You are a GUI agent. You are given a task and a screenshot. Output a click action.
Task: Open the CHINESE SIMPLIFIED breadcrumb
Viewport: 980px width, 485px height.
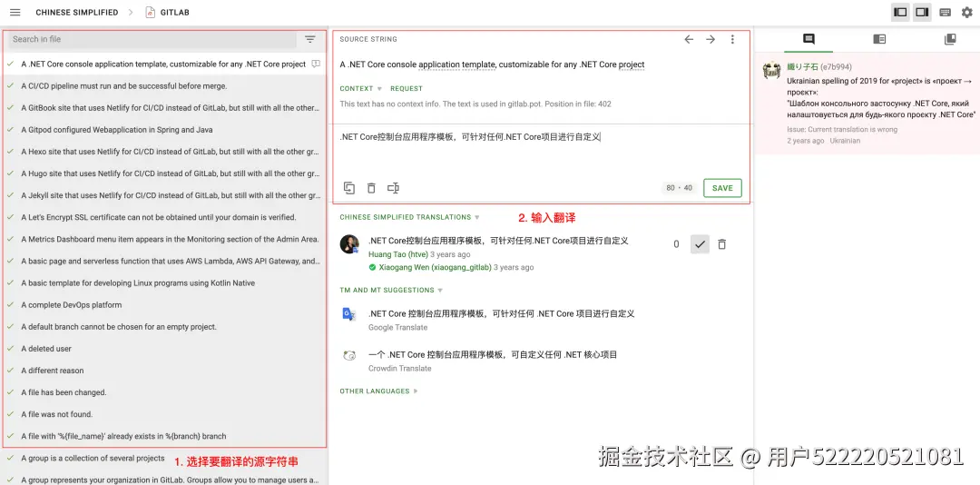[x=77, y=13]
